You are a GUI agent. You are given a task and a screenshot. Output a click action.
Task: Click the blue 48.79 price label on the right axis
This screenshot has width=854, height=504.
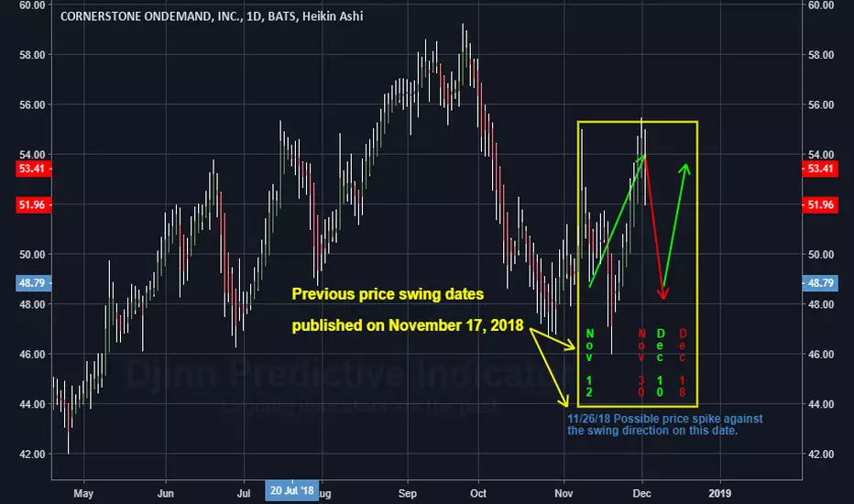click(820, 283)
